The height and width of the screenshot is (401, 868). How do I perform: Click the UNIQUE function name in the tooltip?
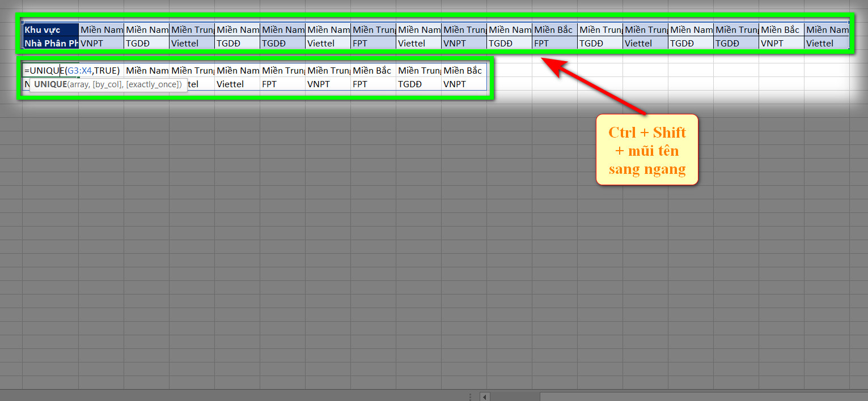tap(50, 84)
